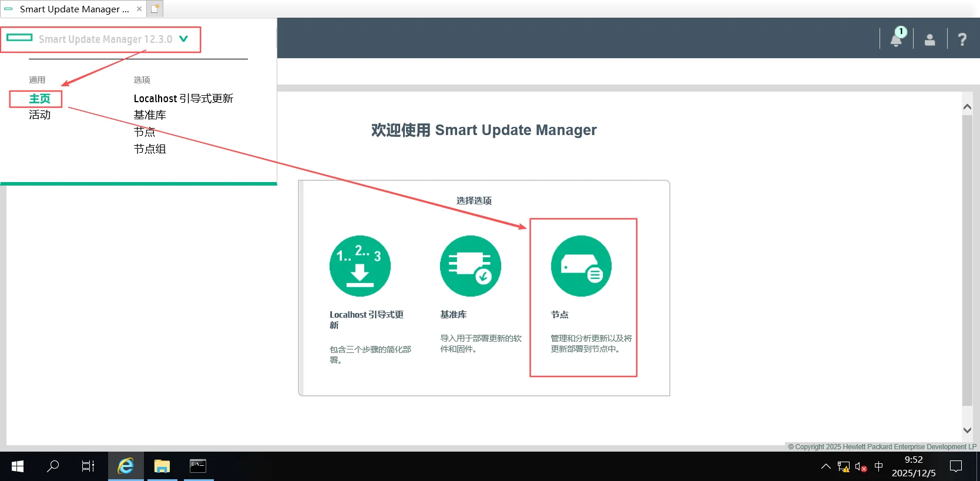Click the 节点 card title
The width and height of the screenshot is (980, 481).
click(x=559, y=314)
